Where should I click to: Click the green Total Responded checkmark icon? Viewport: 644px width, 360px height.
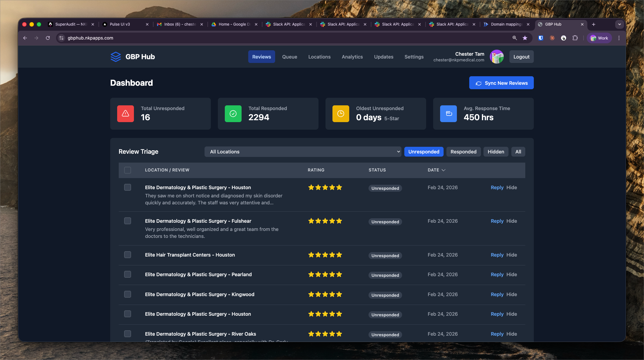click(233, 114)
